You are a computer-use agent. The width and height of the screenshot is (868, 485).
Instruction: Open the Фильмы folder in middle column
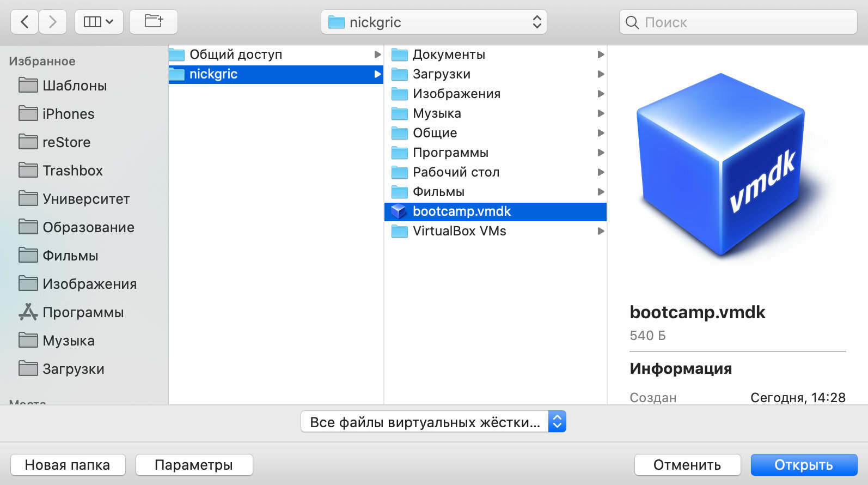(496, 192)
